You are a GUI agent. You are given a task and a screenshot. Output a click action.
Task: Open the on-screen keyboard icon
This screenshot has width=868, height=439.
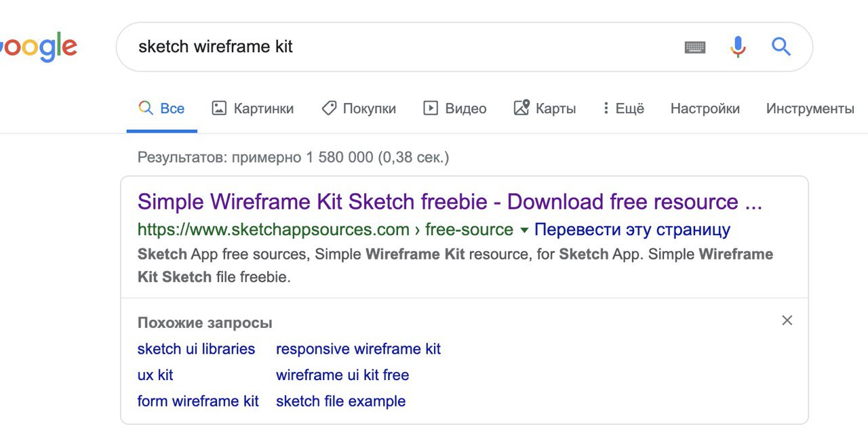695,47
